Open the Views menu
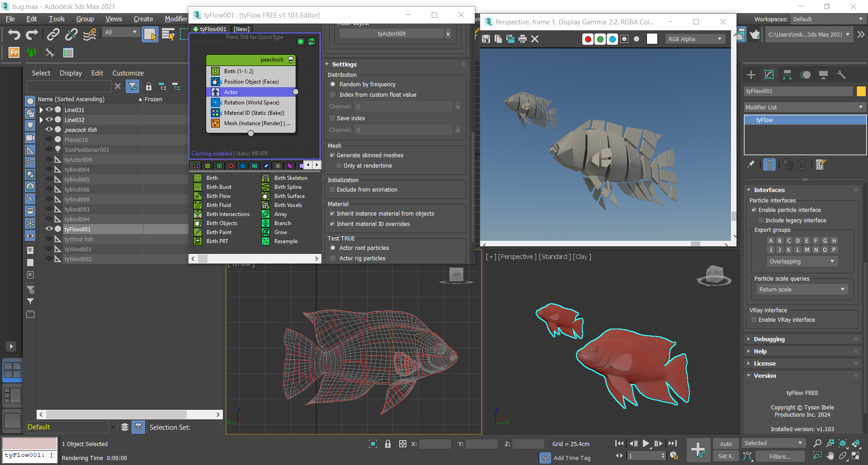Screen dimensions: 868x465 (113, 19)
